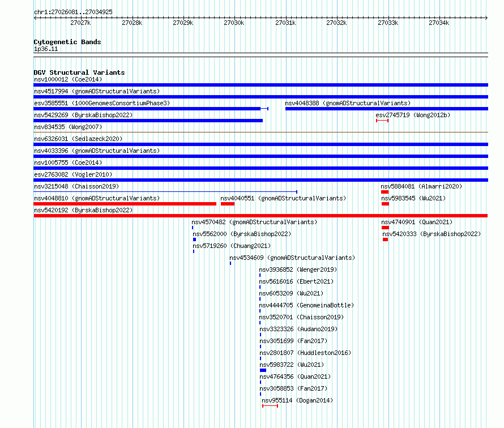Click blue bar under nsv5429269
504x428 pixels.
(x=148, y=121)
